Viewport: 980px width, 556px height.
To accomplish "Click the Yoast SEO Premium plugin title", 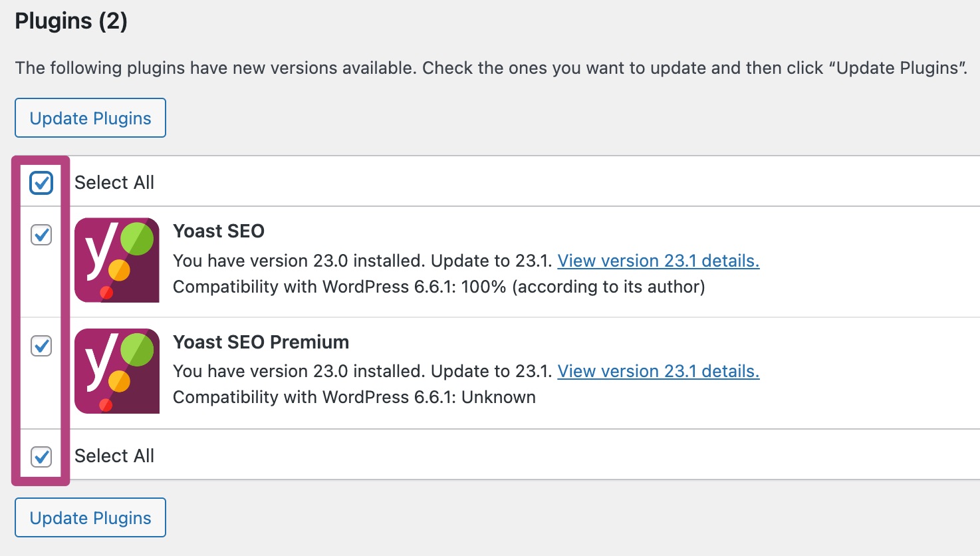I will click(x=261, y=342).
